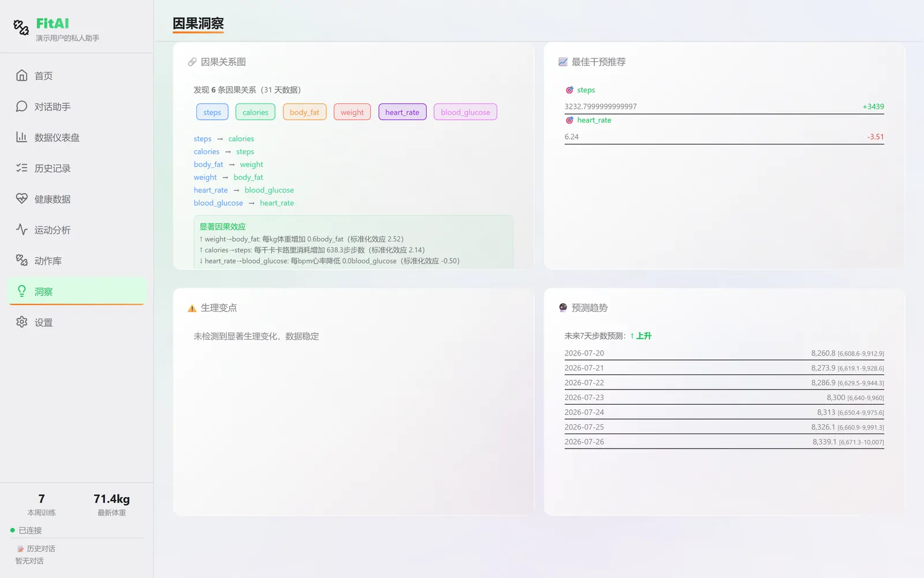Click the 3232.7999999999997 value
This screenshot has height=578, width=924.
(x=601, y=106)
